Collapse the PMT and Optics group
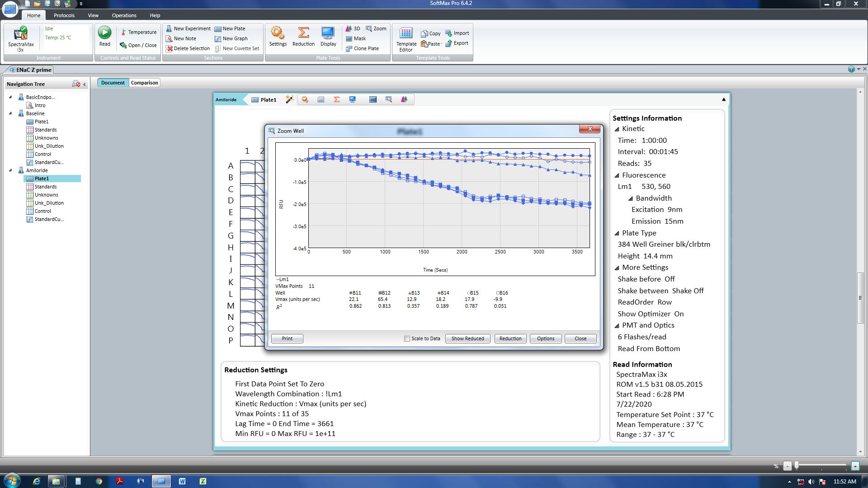868x488 pixels. 617,326
